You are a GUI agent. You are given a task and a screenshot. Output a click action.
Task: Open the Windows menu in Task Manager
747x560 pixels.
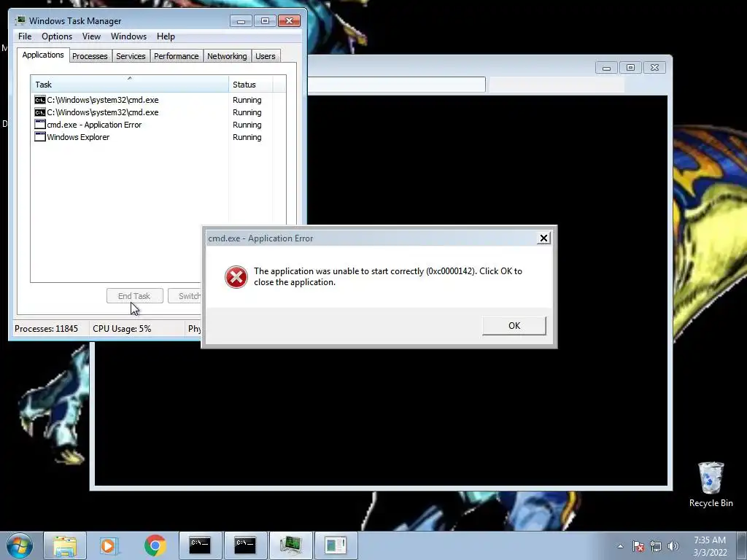128,36
